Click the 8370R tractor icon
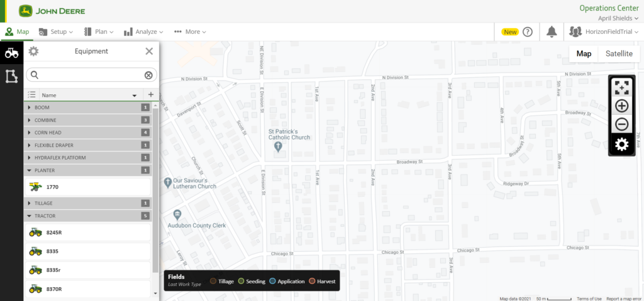Viewport: 644px width, 301px height. pyautogui.click(x=35, y=289)
